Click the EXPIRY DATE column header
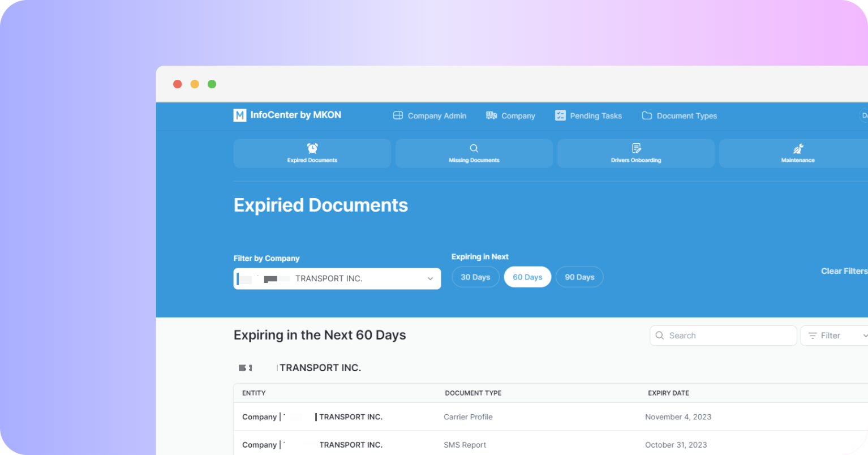The image size is (868, 455). [x=668, y=393]
